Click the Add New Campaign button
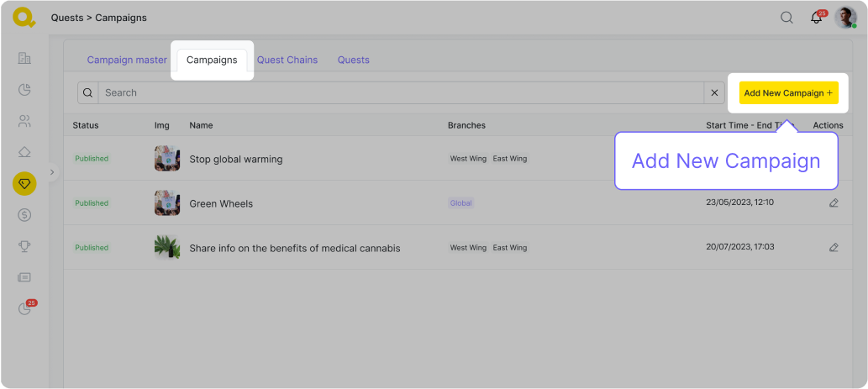 click(788, 92)
